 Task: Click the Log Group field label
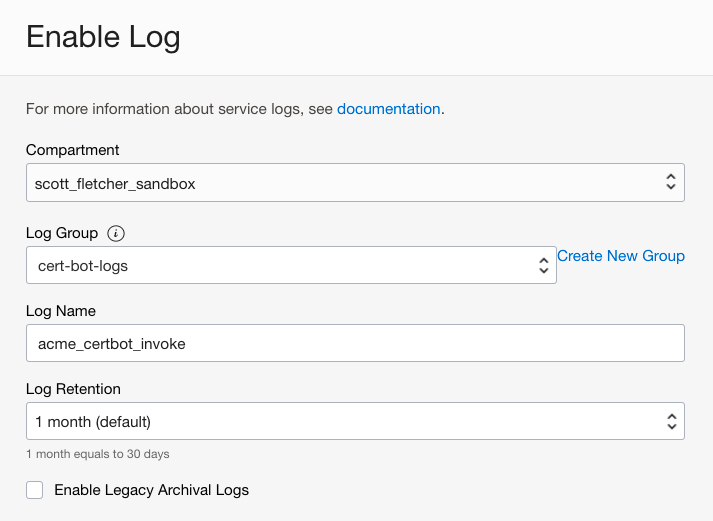[62, 233]
